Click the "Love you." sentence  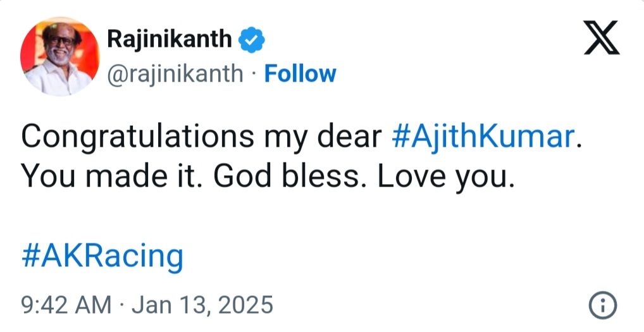tap(444, 179)
